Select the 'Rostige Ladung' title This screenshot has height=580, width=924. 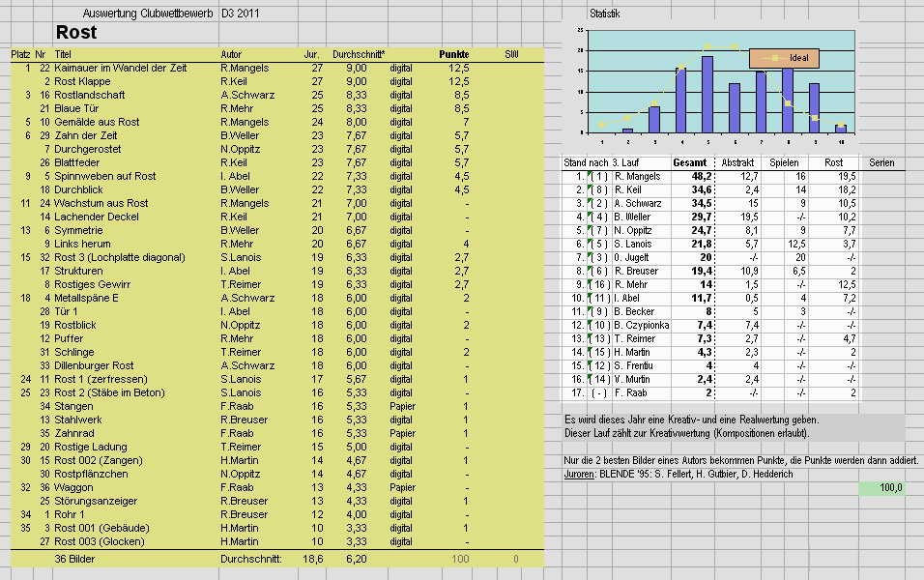91,448
